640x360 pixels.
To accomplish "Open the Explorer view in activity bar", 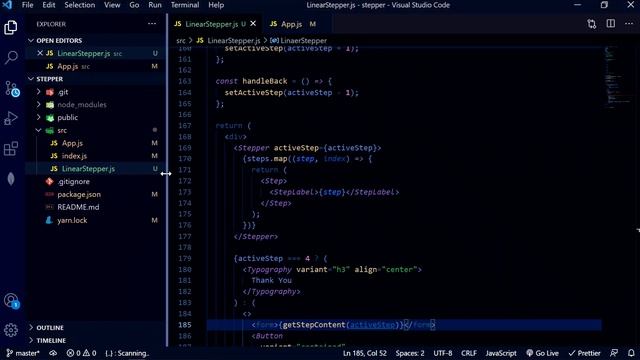I will (x=11, y=27).
